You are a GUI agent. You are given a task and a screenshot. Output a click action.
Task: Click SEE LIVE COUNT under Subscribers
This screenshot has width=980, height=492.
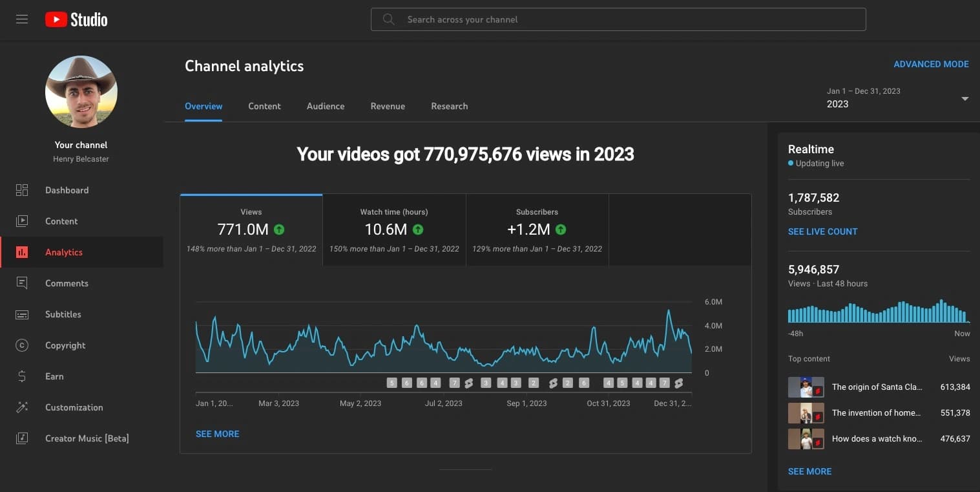pos(822,231)
